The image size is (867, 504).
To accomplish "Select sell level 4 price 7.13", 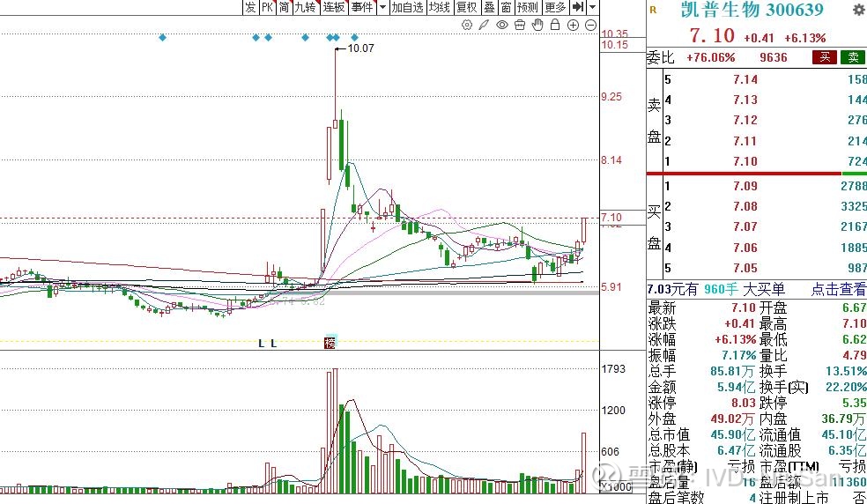I will [745, 100].
